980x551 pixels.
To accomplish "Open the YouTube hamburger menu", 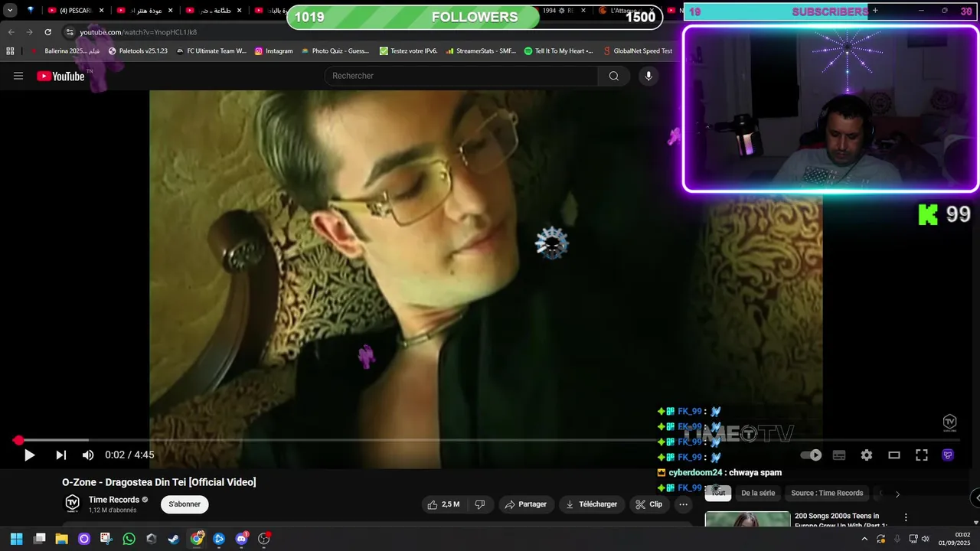I will (18, 76).
